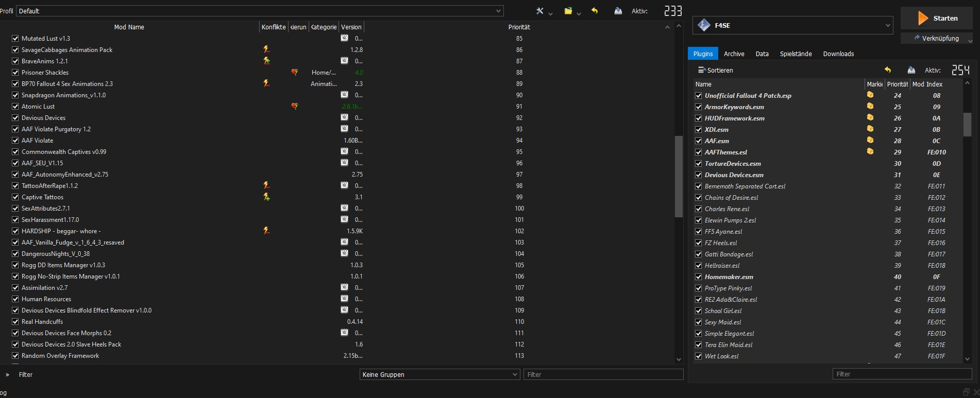
Task: Switch to the Archive tab
Action: [734, 54]
